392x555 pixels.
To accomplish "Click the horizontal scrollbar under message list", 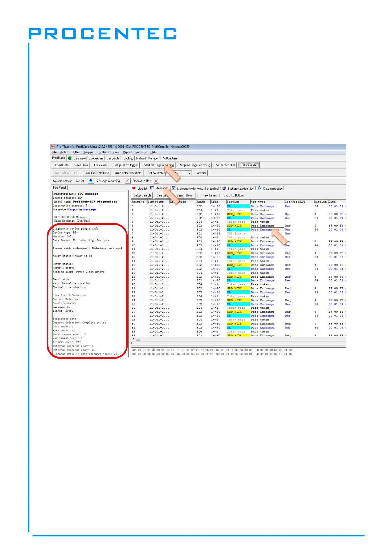I will pos(231,339).
